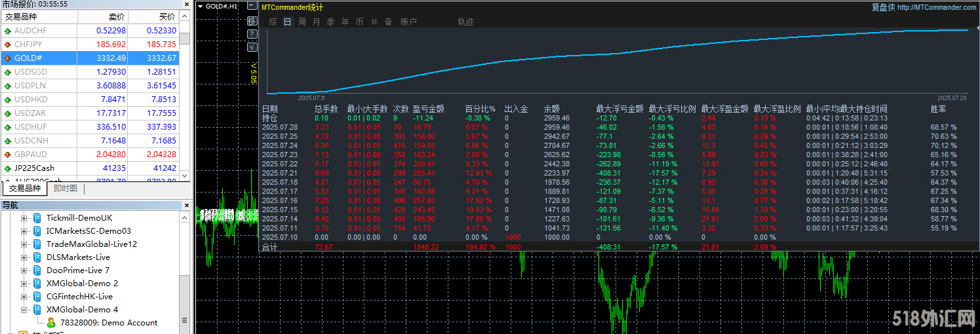Click the 轨迹 trajectory button
980x334 pixels.
465,22
